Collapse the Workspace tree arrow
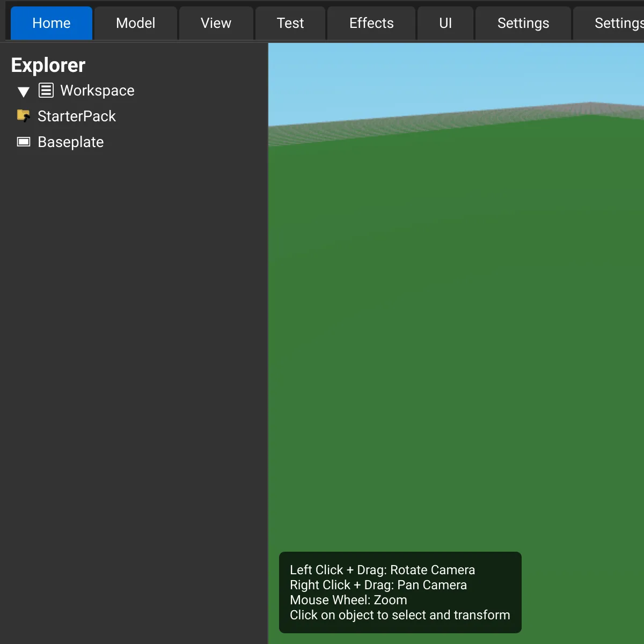 [x=24, y=92]
